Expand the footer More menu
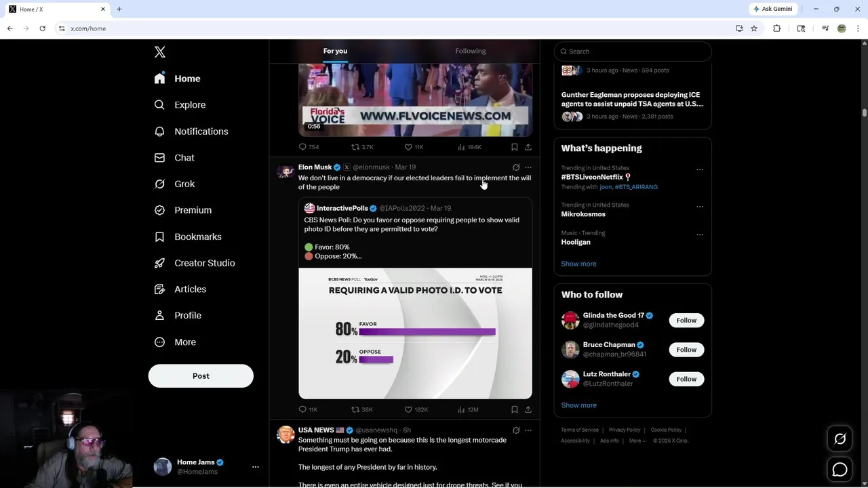Screen dimensions: 868x488 [x=637, y=441]
